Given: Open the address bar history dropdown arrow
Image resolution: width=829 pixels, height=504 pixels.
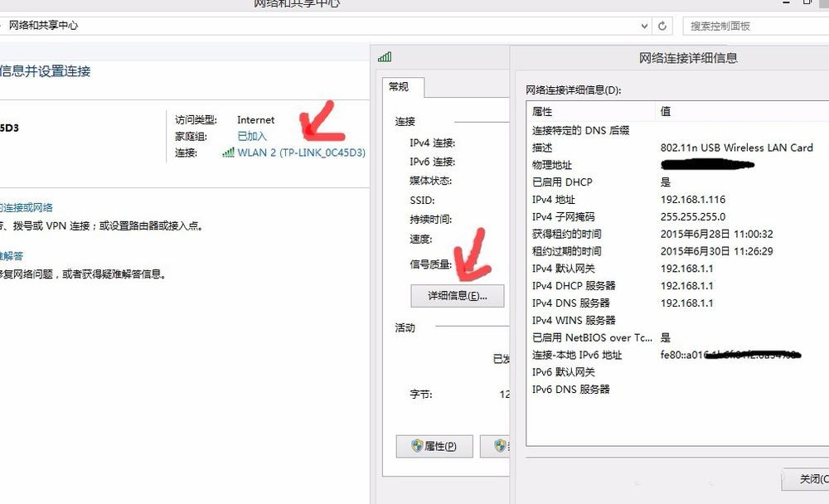Looking at the screenshot, I should pyautogui.click(x=644, y=26).
